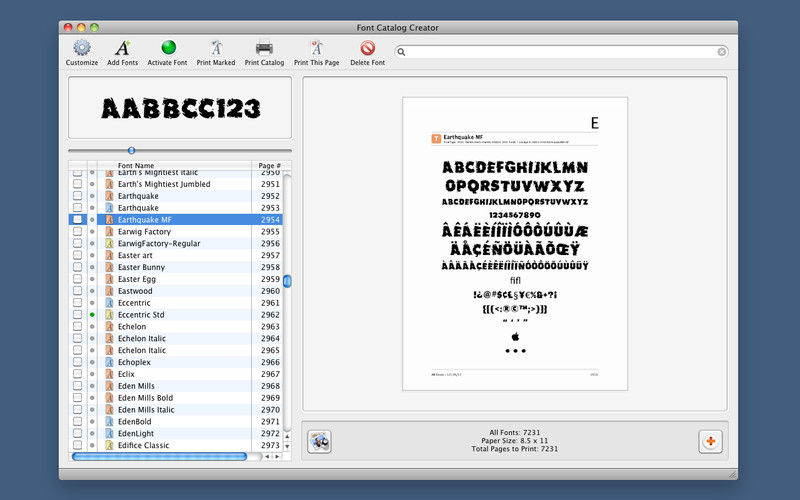Sort list by Font Name column header
Viewport: 800px width, 500px height.
174,165
